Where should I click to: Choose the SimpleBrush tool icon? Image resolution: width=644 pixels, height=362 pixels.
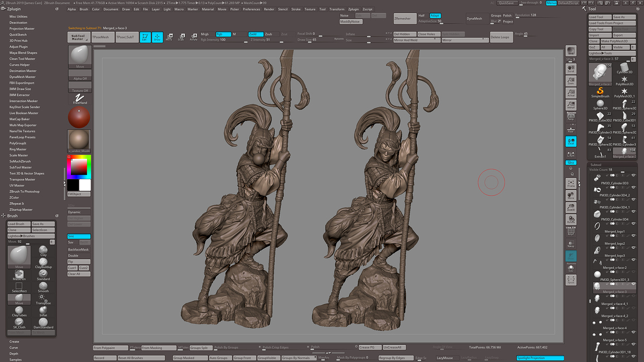pos(601,92)
